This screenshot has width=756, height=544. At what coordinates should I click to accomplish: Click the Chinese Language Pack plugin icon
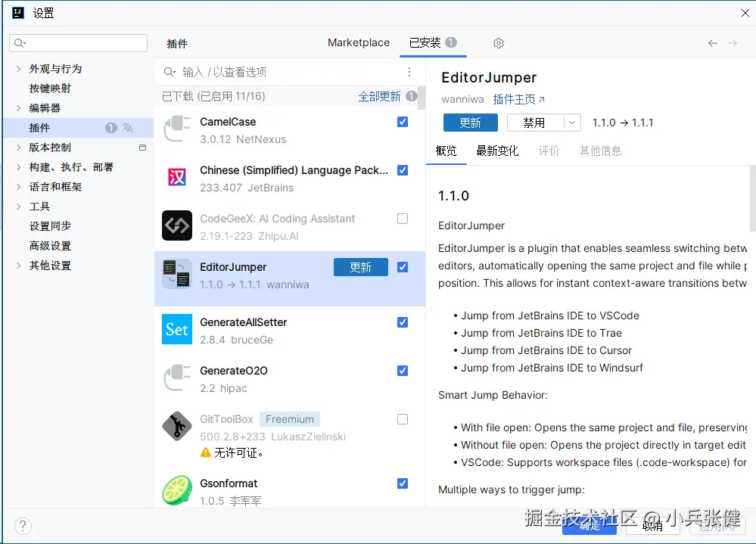pos(177,177)
